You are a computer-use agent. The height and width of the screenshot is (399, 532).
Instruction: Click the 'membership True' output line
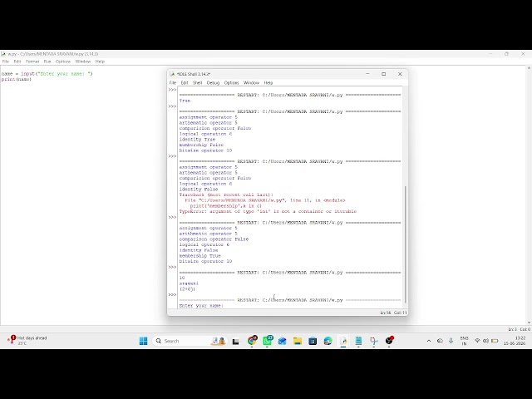coord(199,256)
